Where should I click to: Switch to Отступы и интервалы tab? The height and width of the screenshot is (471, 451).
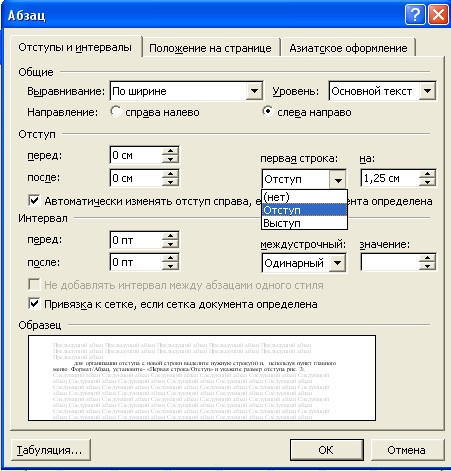tap(75, 48)
